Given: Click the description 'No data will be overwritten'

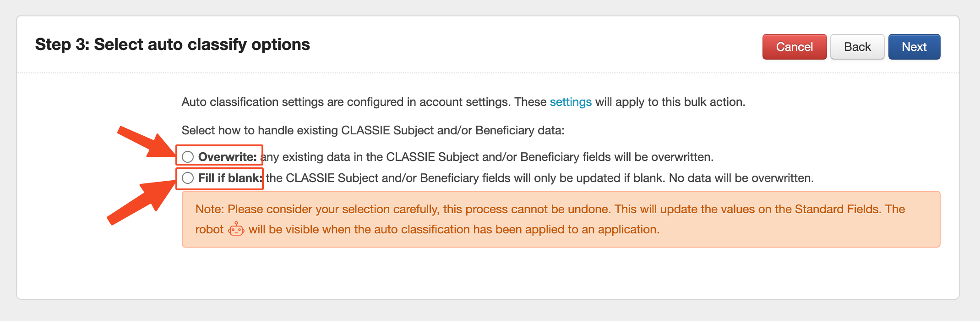Looking at the screenshot, I should [741, 178].
